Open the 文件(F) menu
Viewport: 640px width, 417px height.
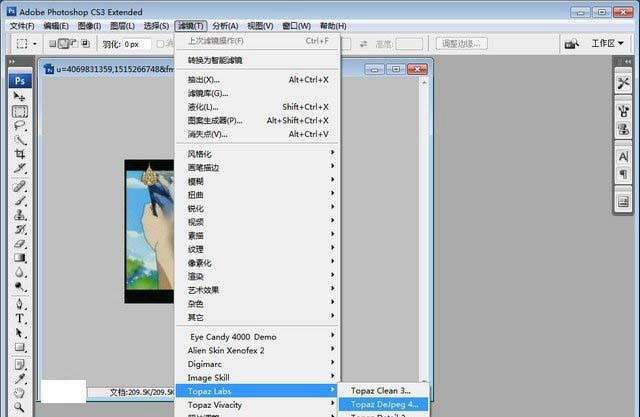point(22,26)
